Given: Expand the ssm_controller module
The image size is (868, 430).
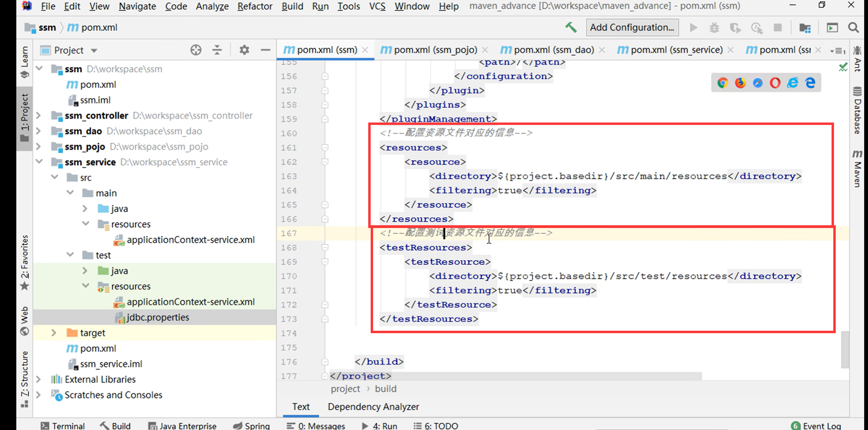Looking at the screenshot, I should pos(39,116).
